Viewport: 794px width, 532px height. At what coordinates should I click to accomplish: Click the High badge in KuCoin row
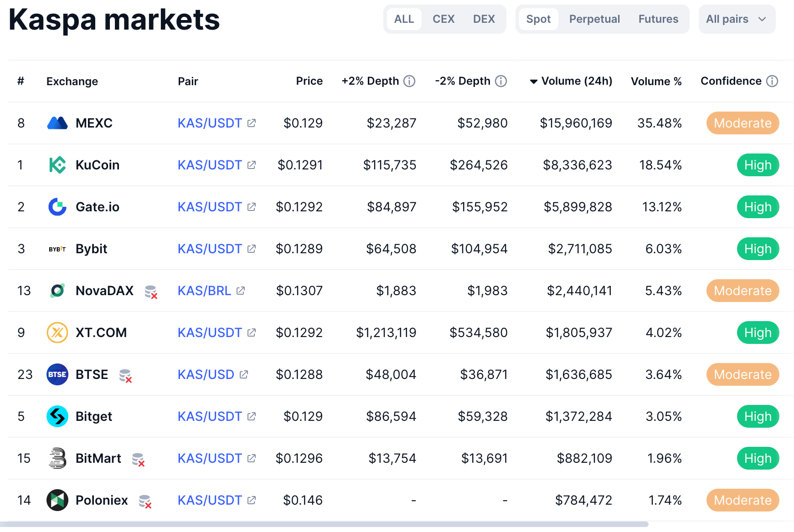[x=758, y=165]
